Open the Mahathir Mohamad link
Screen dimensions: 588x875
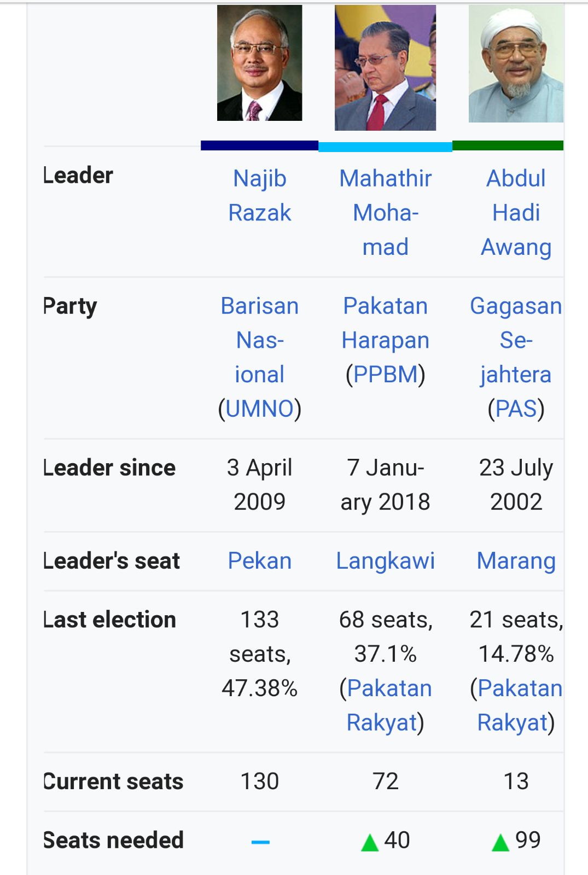point(385,212)
